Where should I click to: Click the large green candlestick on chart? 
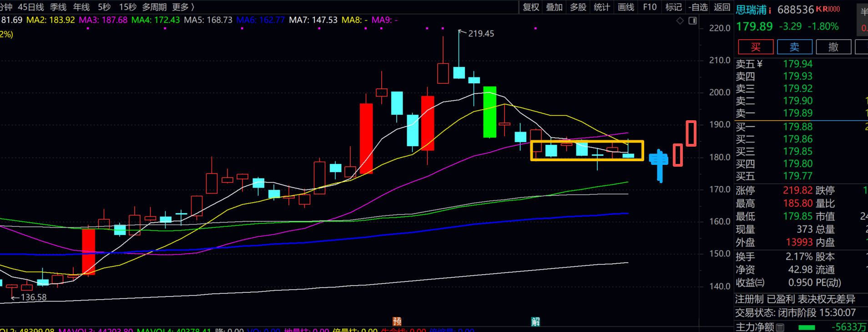(490, 112)
